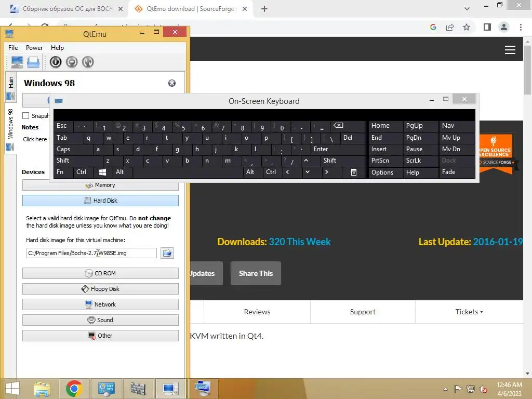Click the backspace key on On-Screen Keyboard
The width and height of the screenshot is (532, 399).
(338, 126)
